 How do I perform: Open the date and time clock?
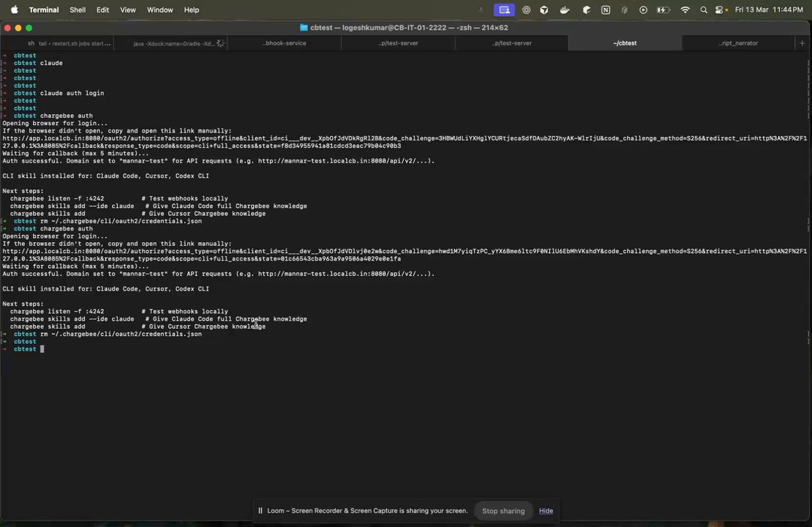[x=769, y=10]
